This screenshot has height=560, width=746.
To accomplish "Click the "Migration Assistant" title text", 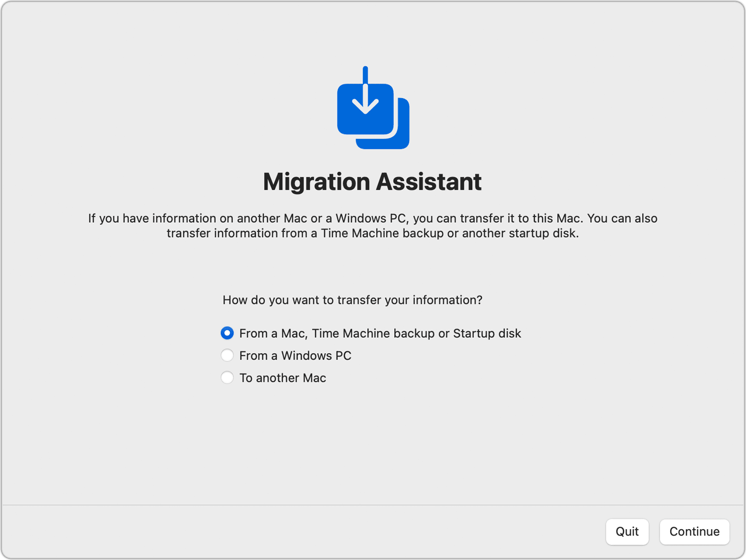I will [372, 181].
